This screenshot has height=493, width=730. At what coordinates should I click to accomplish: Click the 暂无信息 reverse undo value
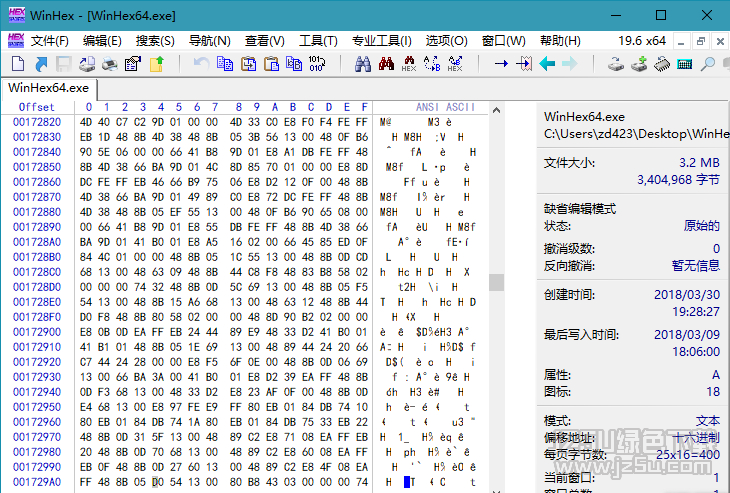pyautogui.click(x=696, y=266)
